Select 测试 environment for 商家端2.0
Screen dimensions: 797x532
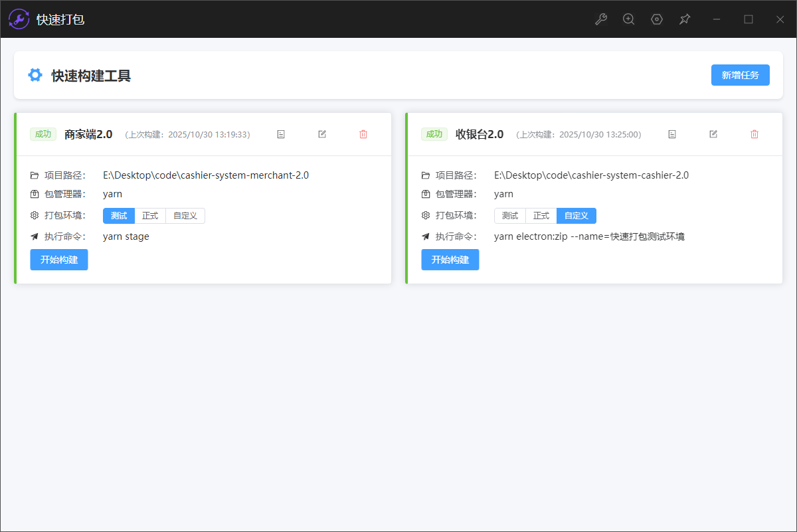pos(119,216)
